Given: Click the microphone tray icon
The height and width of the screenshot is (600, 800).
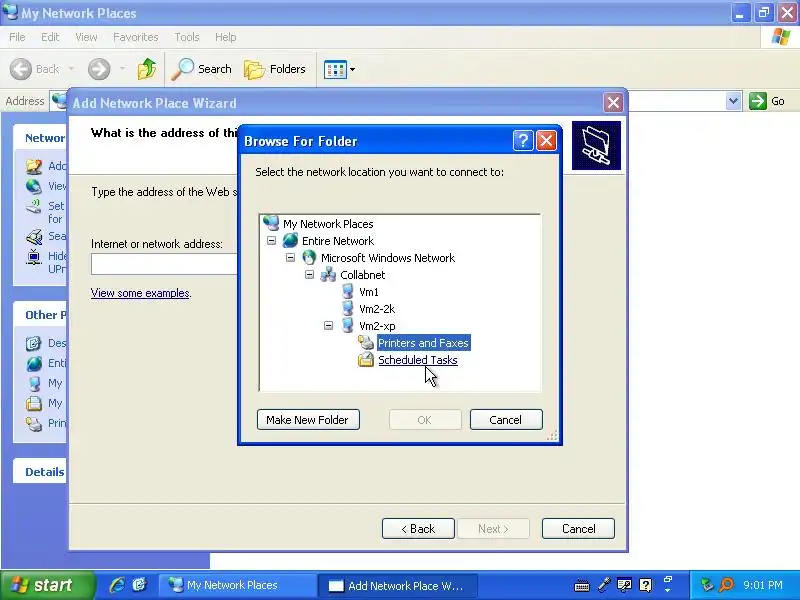Looking at the screenshot, I should (x=604, y=585).
